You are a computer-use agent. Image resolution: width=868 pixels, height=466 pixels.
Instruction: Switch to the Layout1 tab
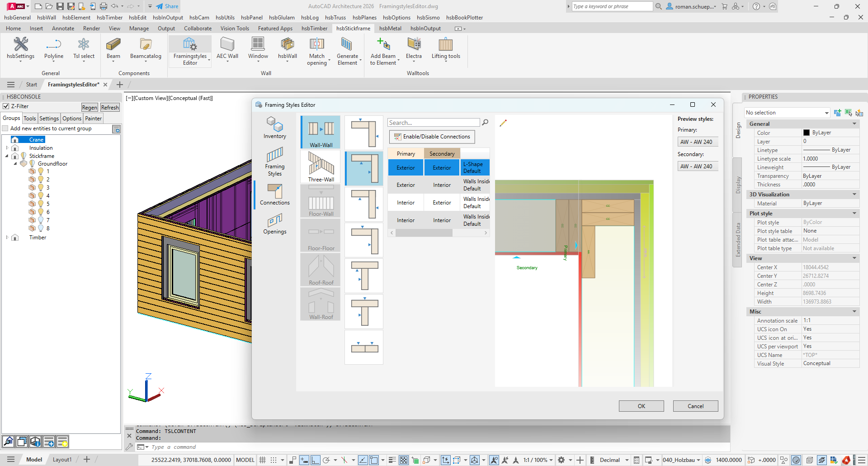(62, 460)
